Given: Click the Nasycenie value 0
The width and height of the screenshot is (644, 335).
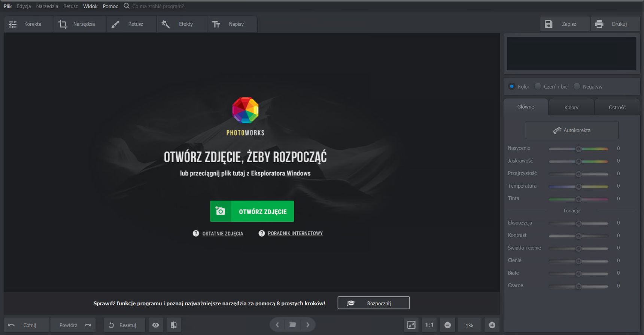Looking at the screenshot, I should [x=618, y=148].
